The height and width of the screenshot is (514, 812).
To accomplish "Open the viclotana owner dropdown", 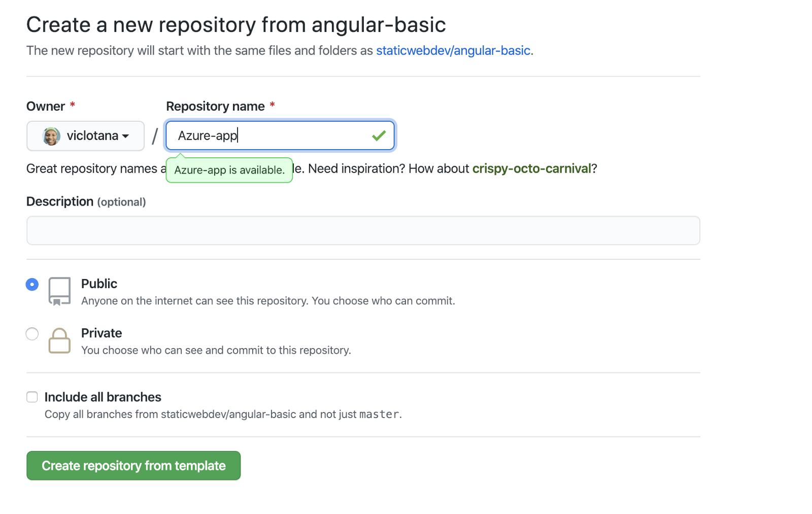I will pos(85,136).
